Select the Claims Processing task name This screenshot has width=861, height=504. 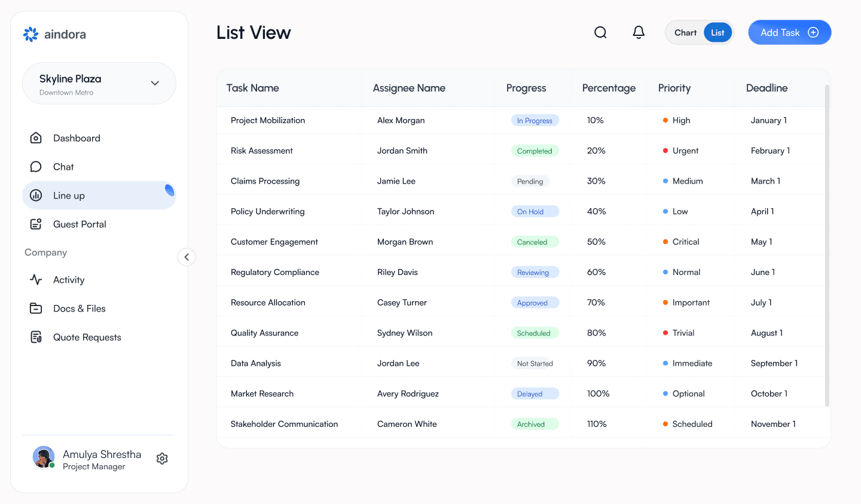coord(265,181)
